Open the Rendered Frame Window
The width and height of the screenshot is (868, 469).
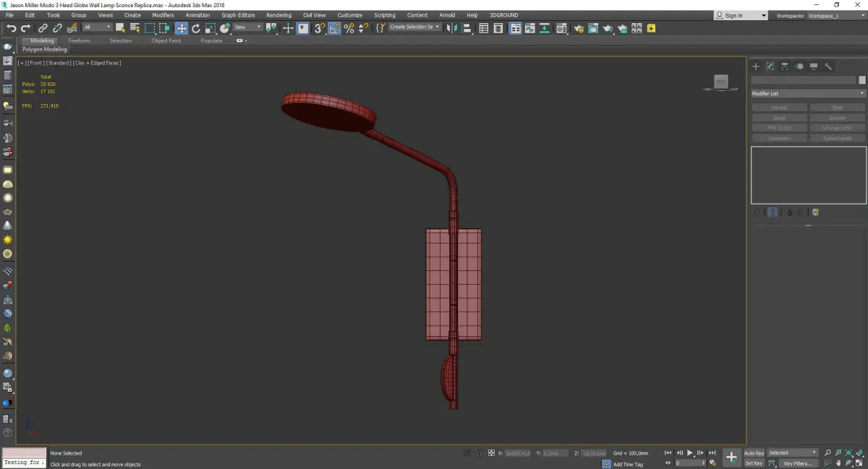coord(592,28)
